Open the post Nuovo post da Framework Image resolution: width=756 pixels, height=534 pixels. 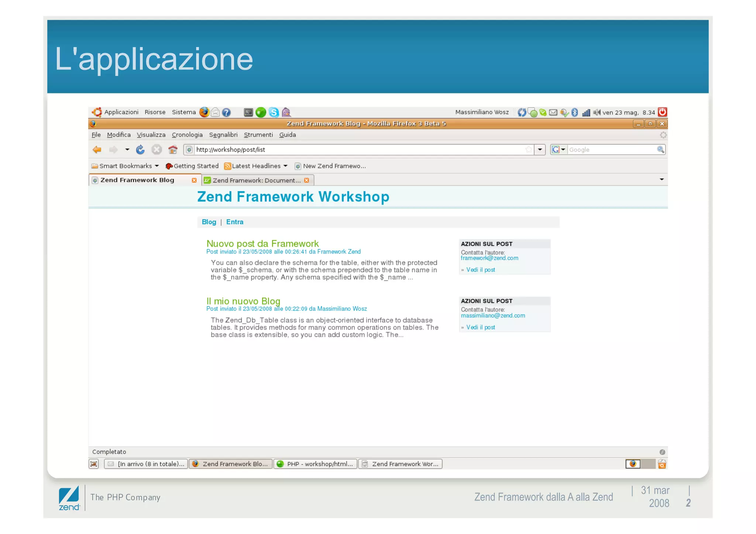click(262, 244)
